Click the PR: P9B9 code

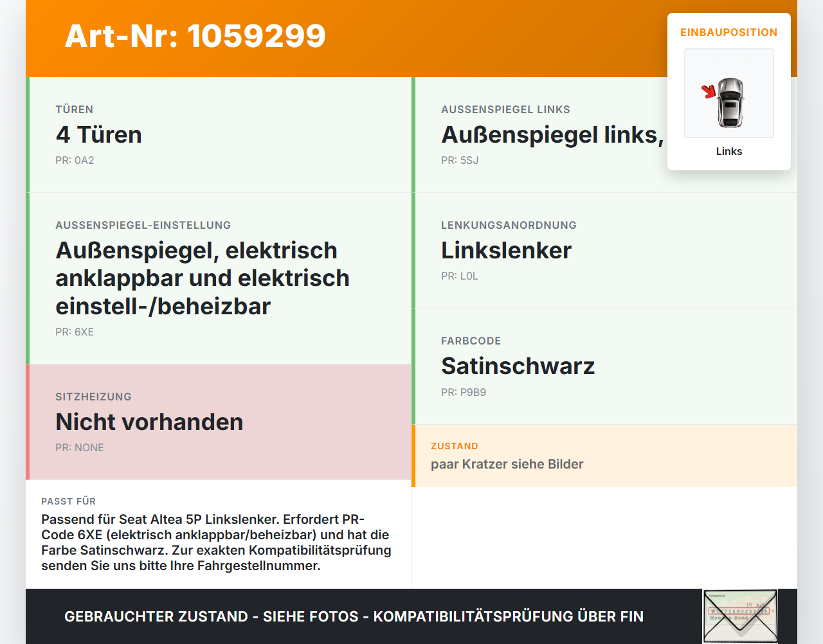pyautogui.click(x=464, y=391)
